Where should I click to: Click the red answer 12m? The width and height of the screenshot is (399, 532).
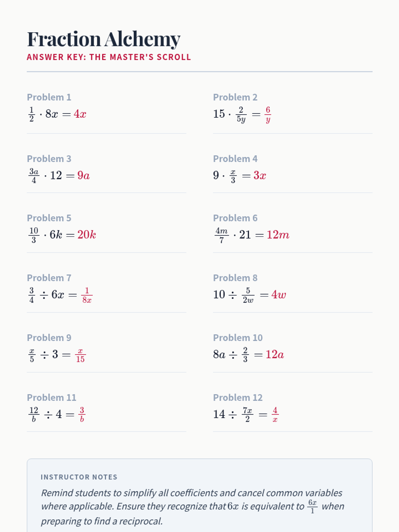278,235
